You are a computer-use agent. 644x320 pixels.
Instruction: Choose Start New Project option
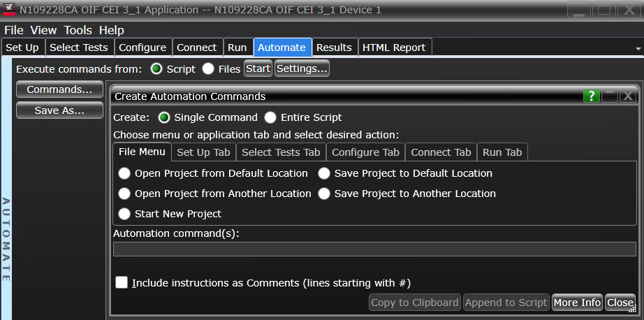coord(124,214)
